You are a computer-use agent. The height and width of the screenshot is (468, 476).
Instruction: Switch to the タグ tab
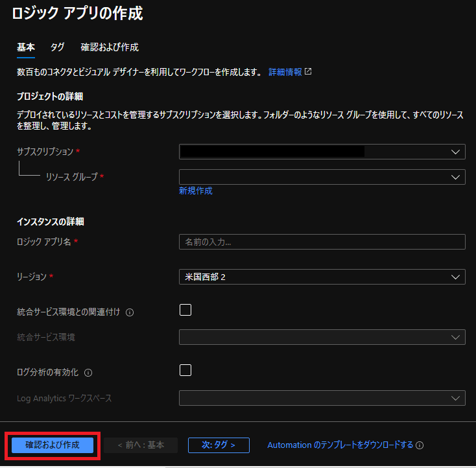coord(57,47)
